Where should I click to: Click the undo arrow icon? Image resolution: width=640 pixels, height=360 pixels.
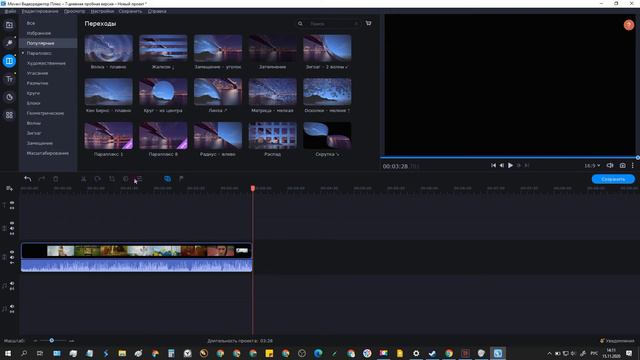coord(27,179)
